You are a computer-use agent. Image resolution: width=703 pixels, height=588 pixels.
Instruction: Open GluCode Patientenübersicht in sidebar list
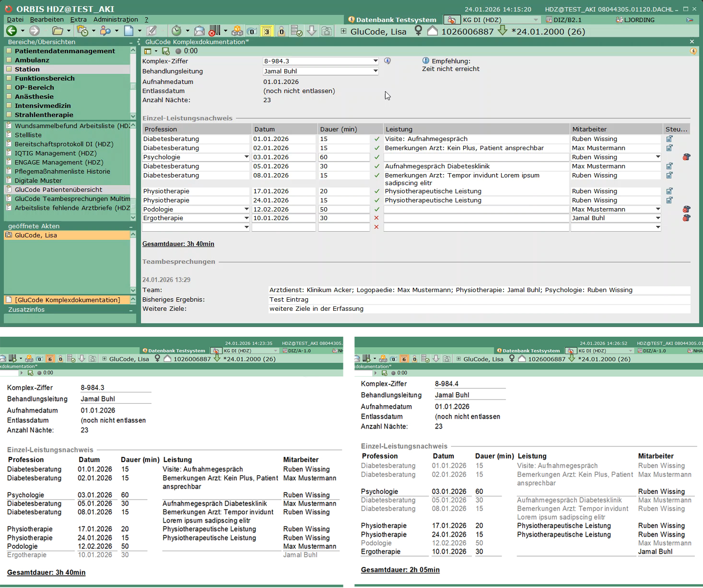coord(58,190)
